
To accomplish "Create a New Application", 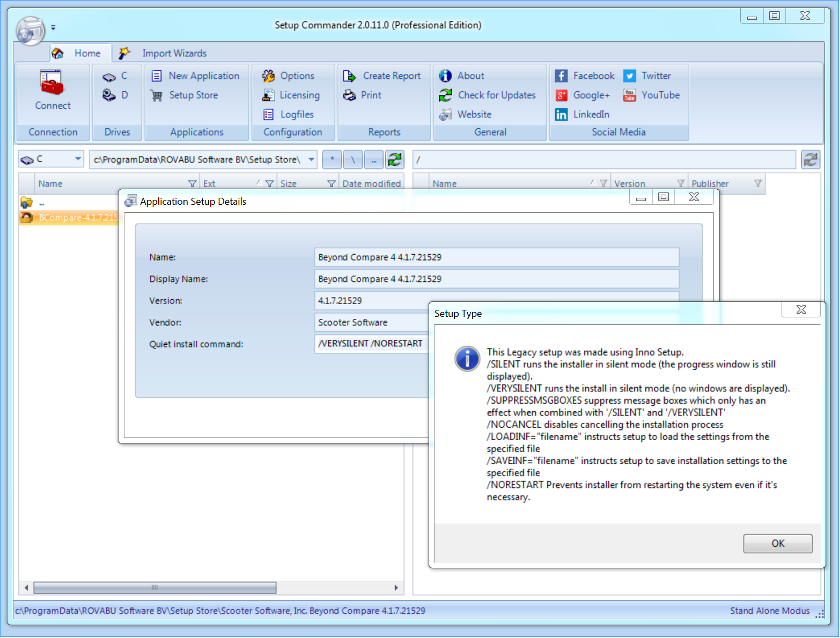I will click(x=195, y=76).
